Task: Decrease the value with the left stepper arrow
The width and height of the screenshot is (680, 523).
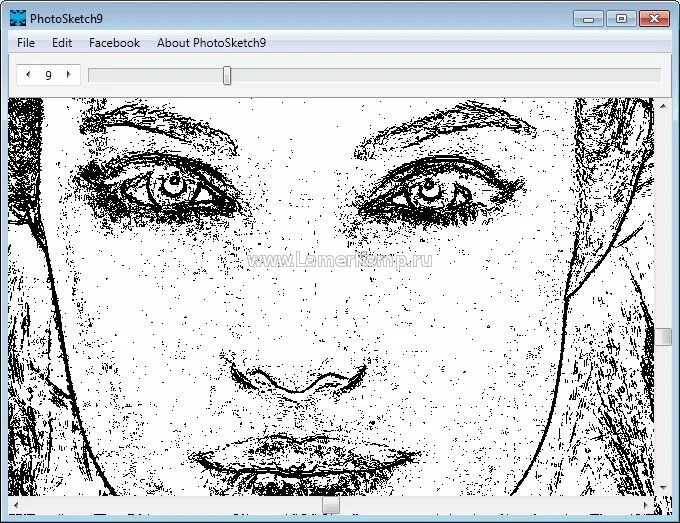Action: [x=28, y=75]
